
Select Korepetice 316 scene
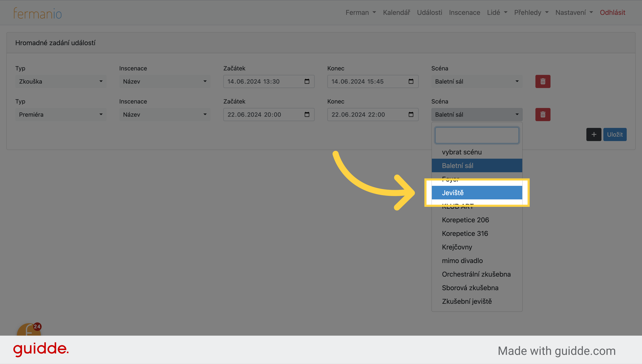pos(477,234)
